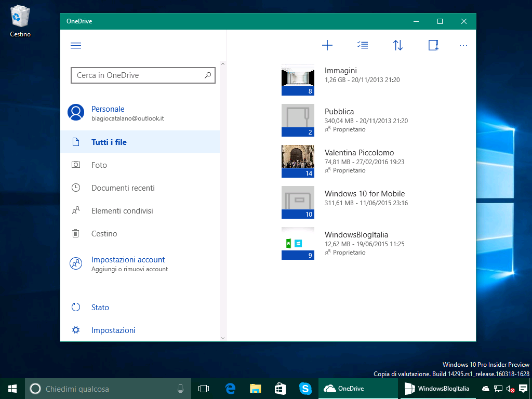Open the Action Center notifications icon
The image size is (532, 399).
pyautogui.click(x=523, y=389)
